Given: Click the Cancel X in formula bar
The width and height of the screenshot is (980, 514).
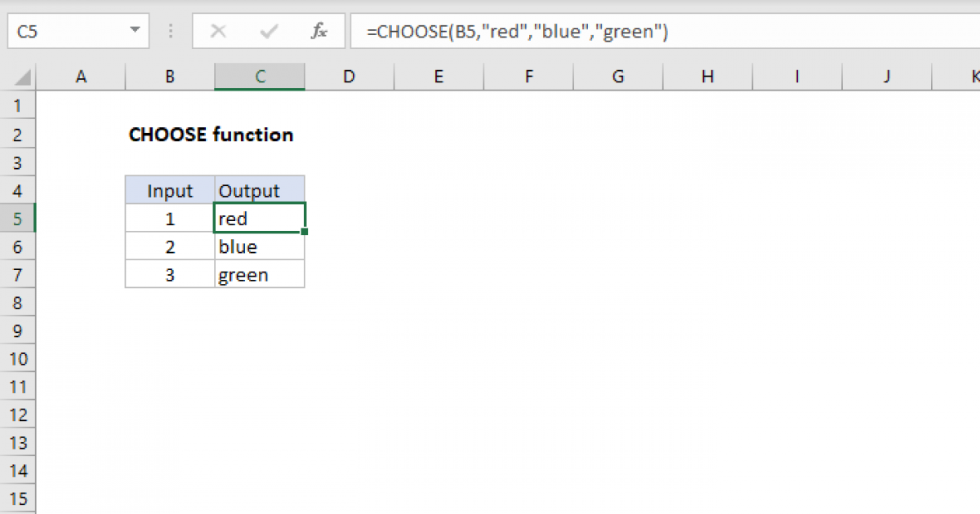Looking at the screenshot, I should point(218,31).
